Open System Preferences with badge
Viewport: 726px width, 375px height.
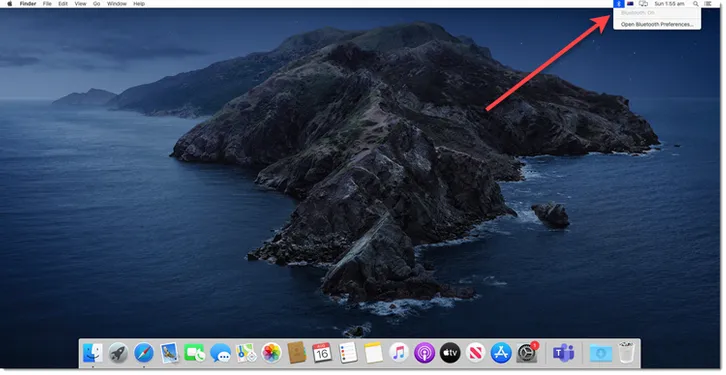coord(527,353)
